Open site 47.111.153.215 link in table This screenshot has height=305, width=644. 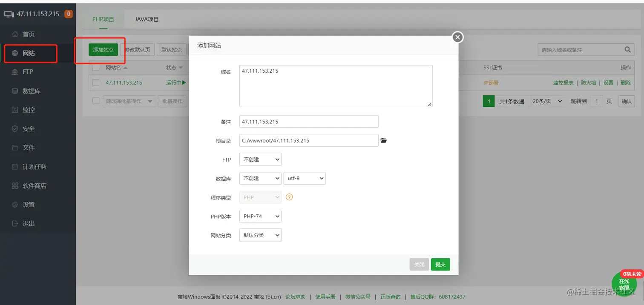(124, 83)
